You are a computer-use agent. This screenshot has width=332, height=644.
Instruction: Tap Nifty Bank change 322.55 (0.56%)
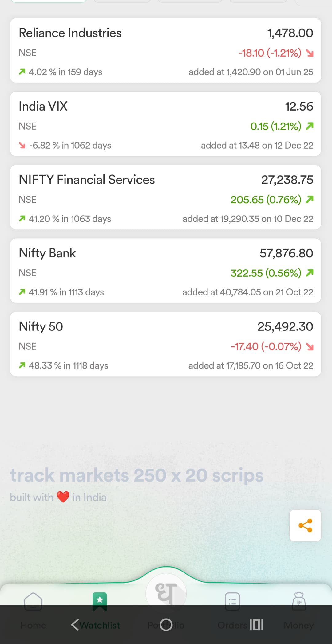tap(266, 273)
